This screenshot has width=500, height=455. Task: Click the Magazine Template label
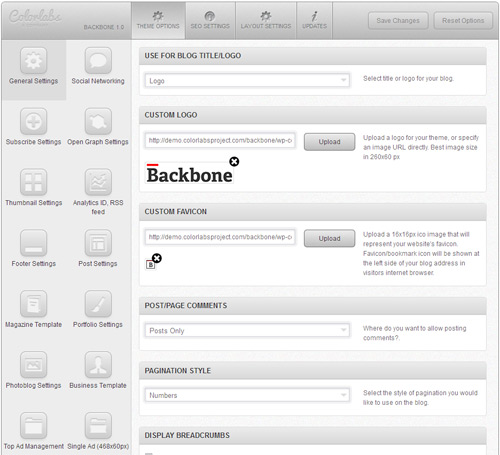[33, 325]
